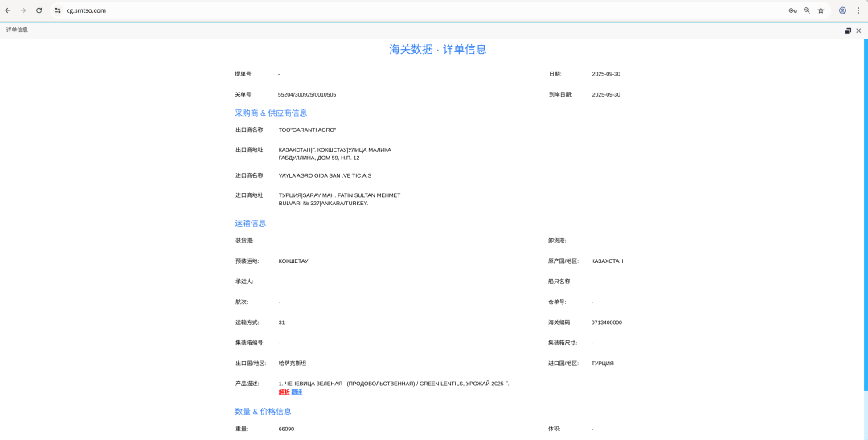Click importer address line ТУРЦИЯ|SARAY MAH. FATIN SULTAN MEHMET

coord(339,195)
